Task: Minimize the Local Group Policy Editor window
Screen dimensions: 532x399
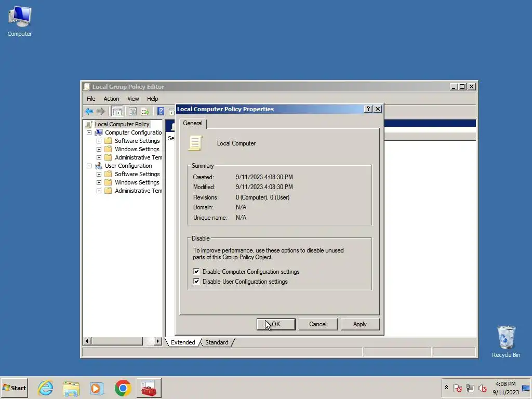Action: point(454,87)
